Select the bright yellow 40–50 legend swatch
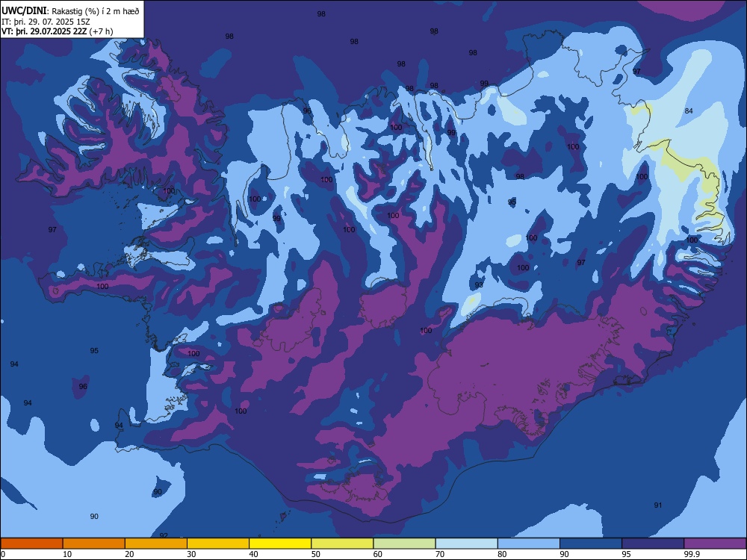Screen dimensions: 747x560 (280, 544)
